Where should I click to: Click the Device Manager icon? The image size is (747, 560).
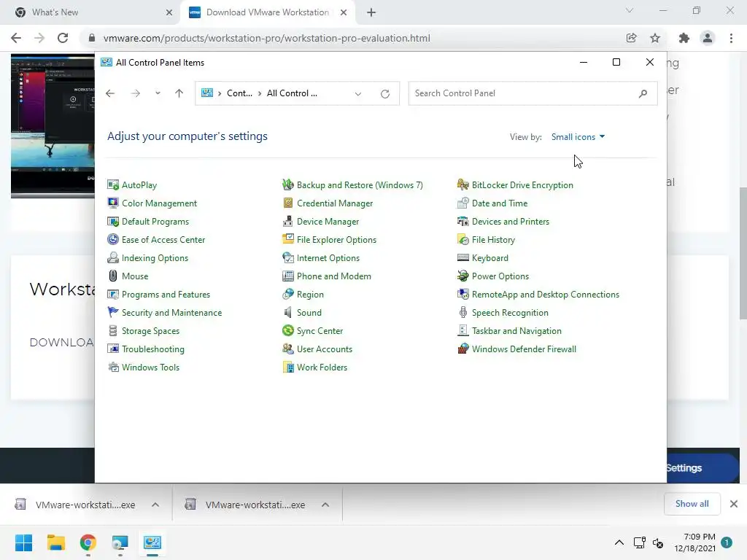[287, 222]
